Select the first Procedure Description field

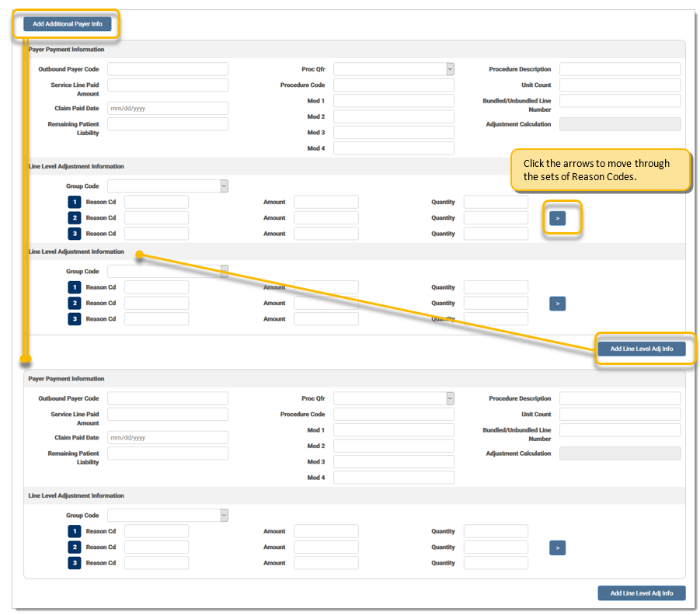[619, 69]
